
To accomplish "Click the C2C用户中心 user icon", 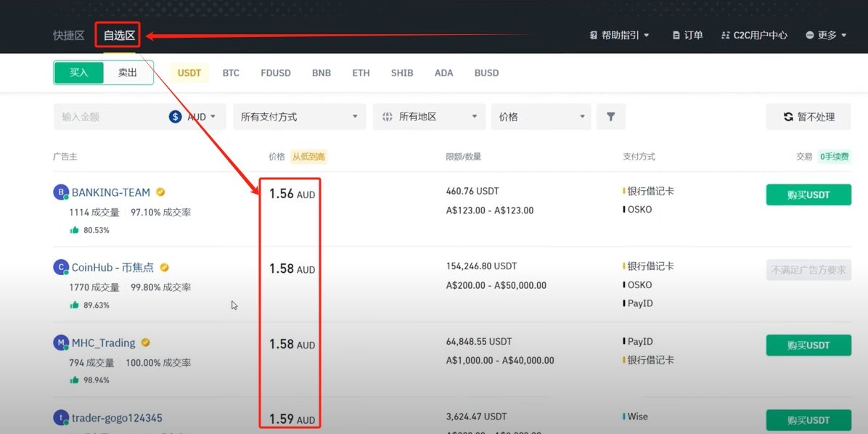I will tap(726, 35).
